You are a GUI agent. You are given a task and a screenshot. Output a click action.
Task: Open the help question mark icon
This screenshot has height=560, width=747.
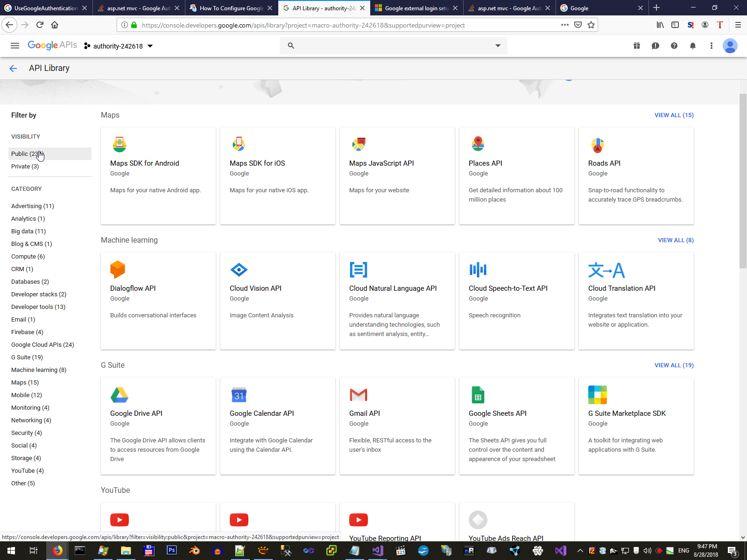[674, 46]
